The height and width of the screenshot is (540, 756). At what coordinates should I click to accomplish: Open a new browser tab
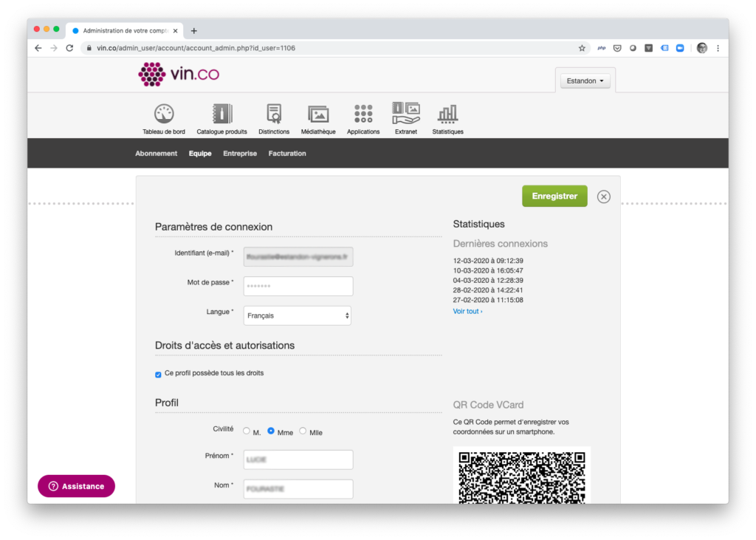[194, 31]
